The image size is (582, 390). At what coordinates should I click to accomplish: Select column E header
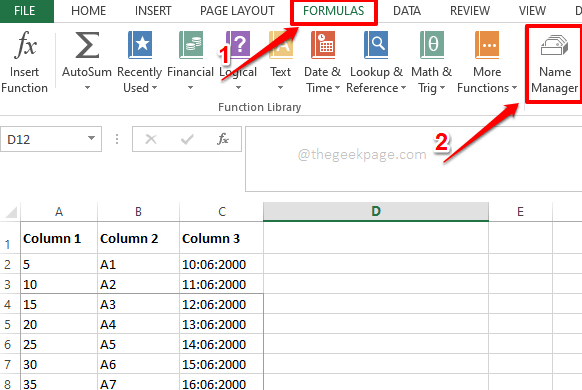(520, 212)
